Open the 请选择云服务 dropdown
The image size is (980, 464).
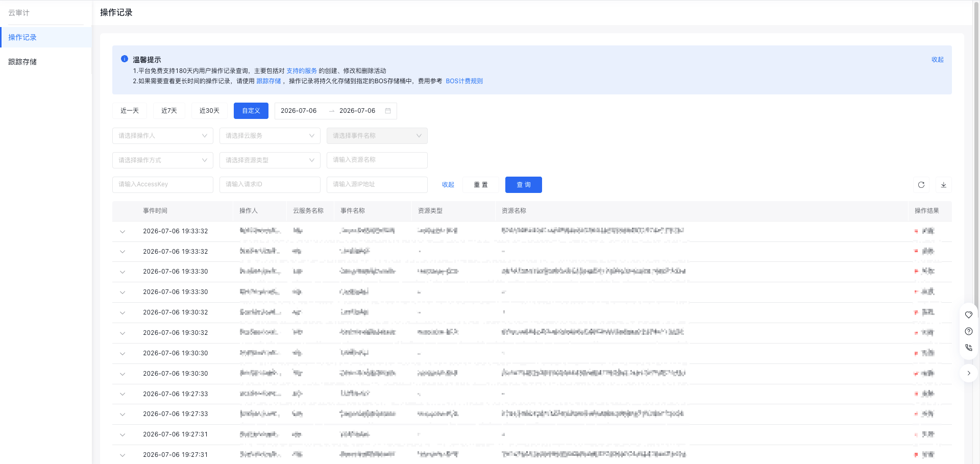[270, 136]
